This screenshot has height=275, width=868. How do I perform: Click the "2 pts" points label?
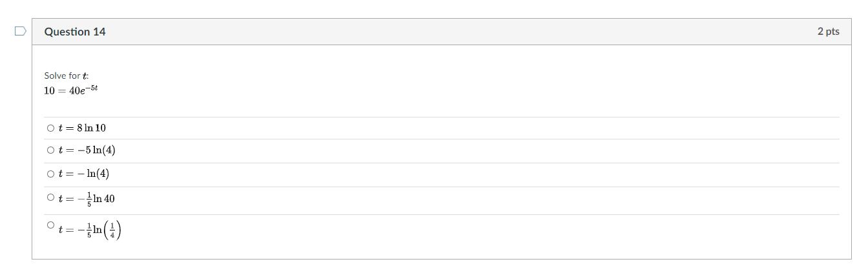click(x=828, y=32)
